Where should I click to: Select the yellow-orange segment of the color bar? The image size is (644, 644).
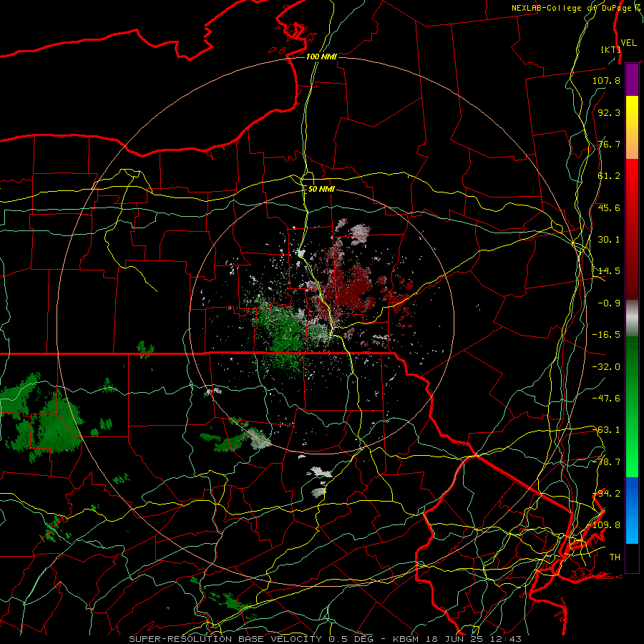(x=632, y=127)
